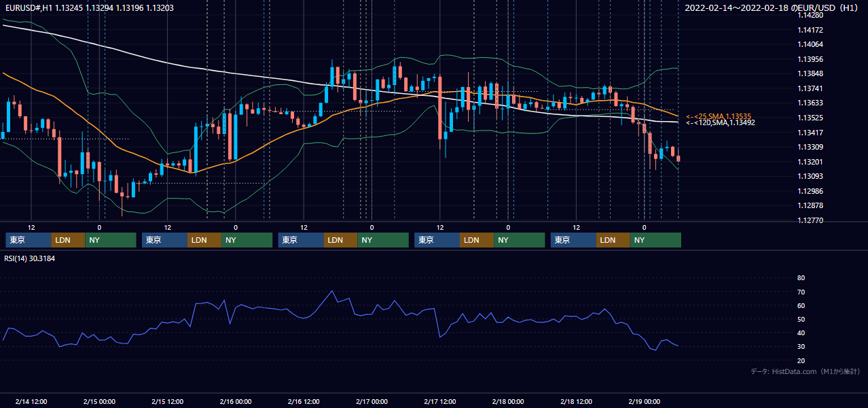Image resolution: width=868 pixels, height=408 pixels.
Task: Click the 2/18 12:00 time label
Action: [x=577, y=401]
